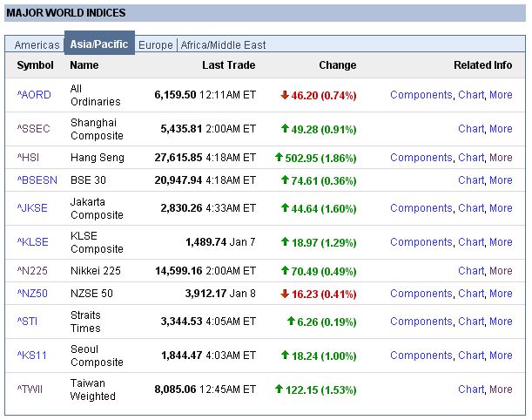Open the ^STI symbol link
532x420 pixels.
[27, 322]
